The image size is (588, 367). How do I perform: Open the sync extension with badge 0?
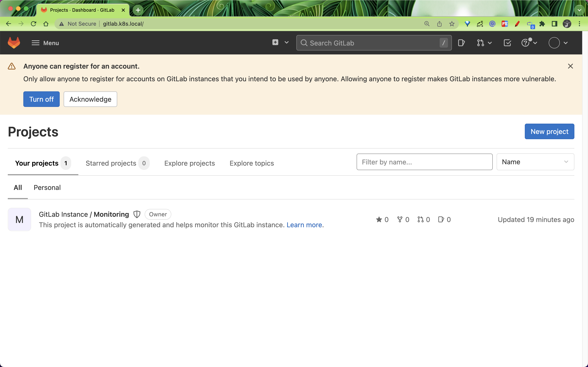[530, 24]
